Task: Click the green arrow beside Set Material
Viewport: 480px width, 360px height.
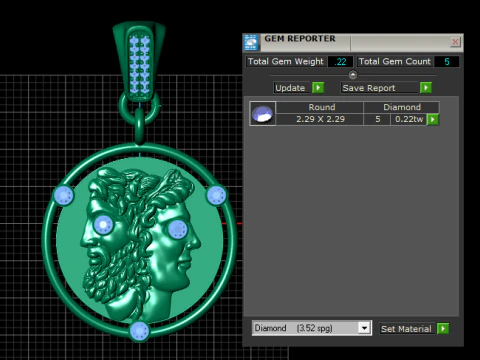Action: (443, 329)
